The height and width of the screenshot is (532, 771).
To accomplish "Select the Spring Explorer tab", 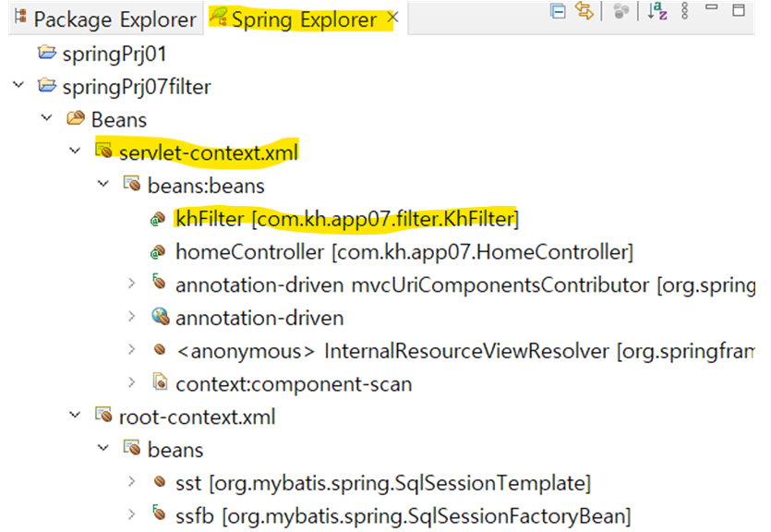I will (304, 19).
